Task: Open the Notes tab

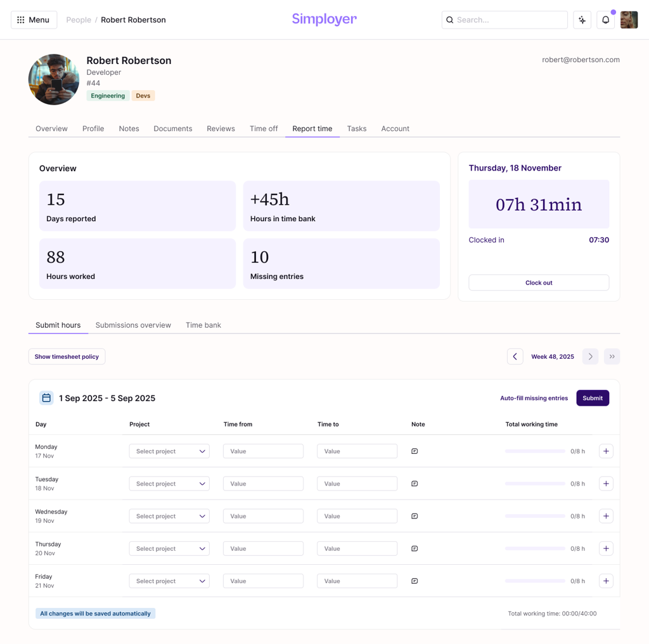Action: tap(129, 129)
